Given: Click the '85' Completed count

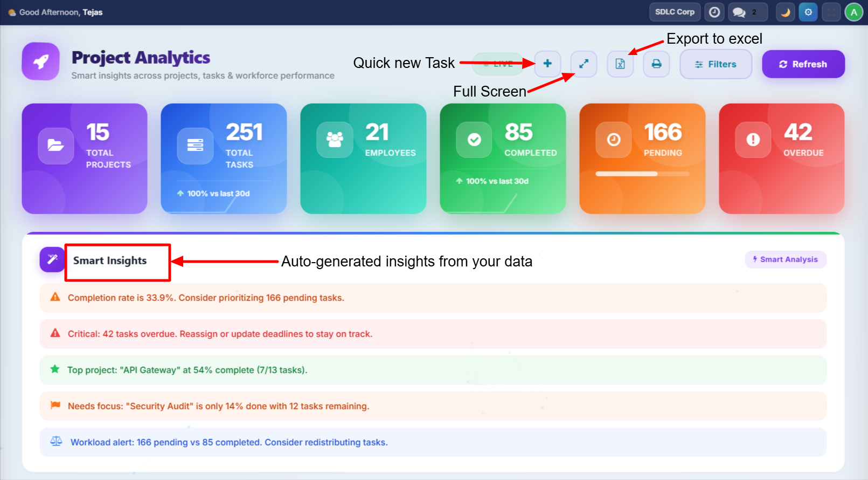Looking at the screenshot, I should [518, 132].
